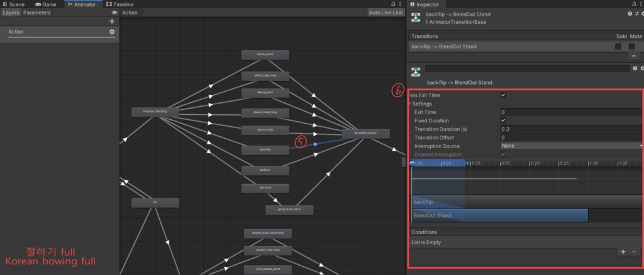Screen dimensions: 644x275
Task: Collapse the Settings foldout
Action: point(409,104)
